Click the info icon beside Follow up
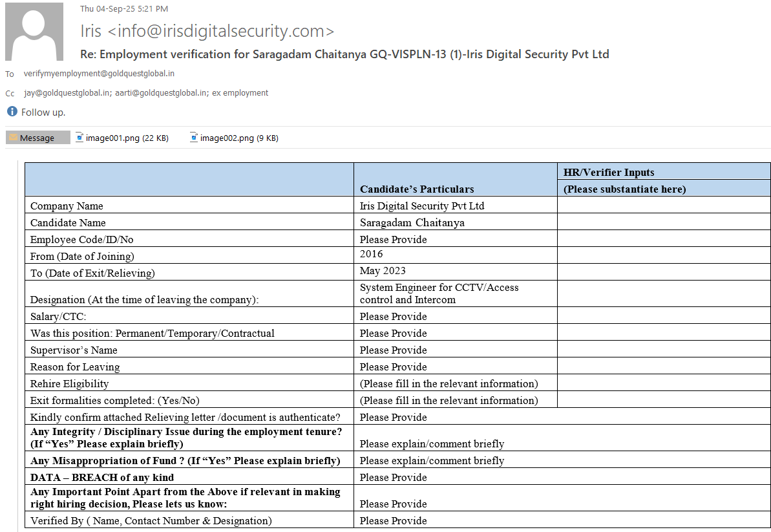Screen dimensions: 771x532 coord(12,112)
